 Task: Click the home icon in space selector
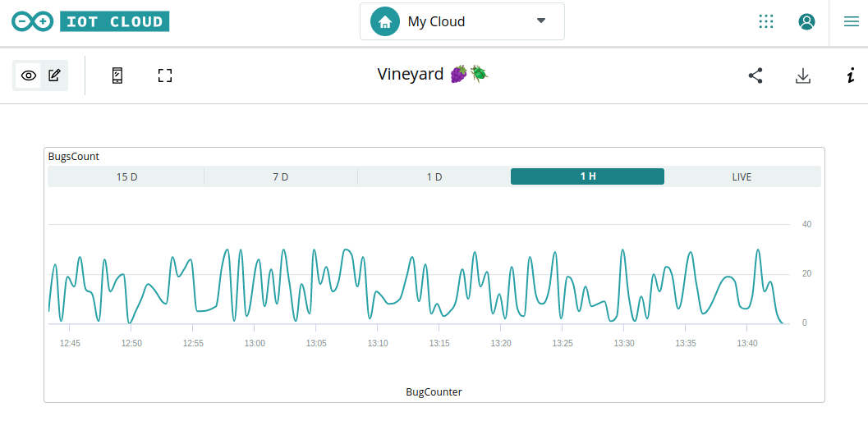(x=385, y=21)
